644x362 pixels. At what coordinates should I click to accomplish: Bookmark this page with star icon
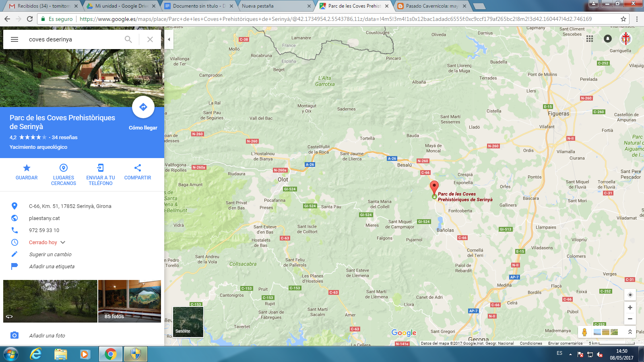tap(623, 19)
